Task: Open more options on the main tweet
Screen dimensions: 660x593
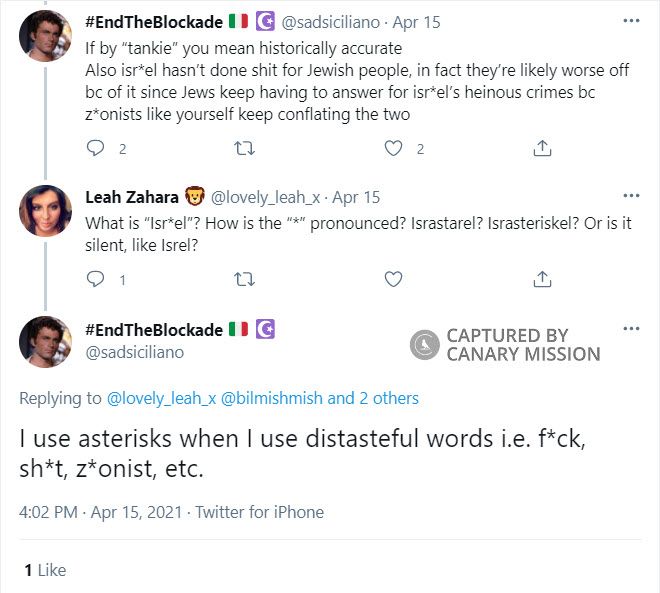Action: pyautogui.click(x=631, y=329)
